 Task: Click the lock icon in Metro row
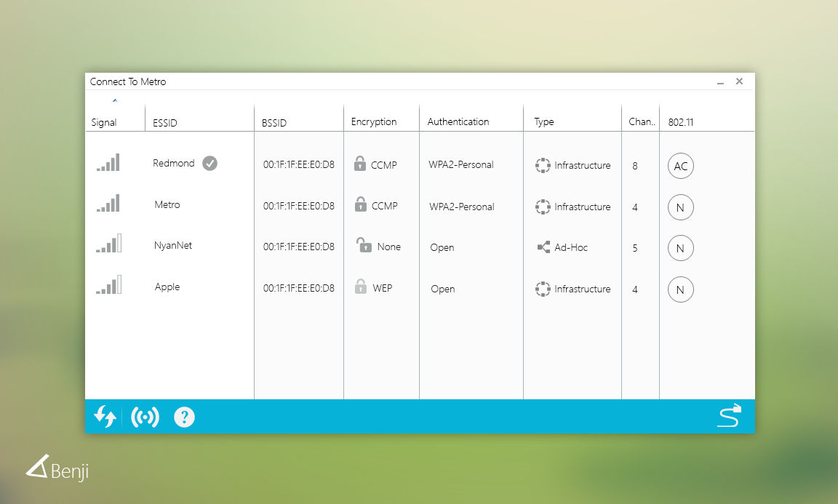[361, 204]
